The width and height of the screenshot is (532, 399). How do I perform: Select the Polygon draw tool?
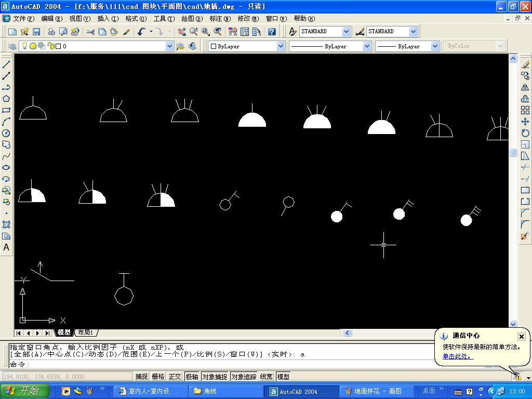coord(6,99)
